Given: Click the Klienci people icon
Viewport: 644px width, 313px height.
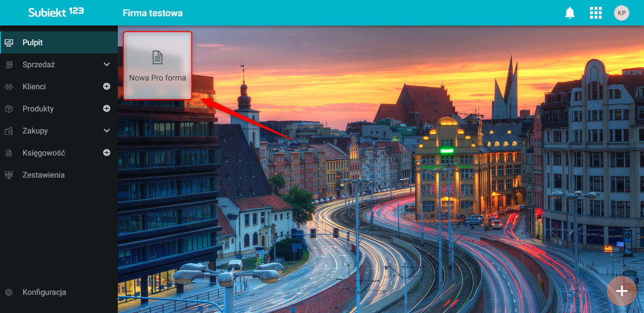Looking at the screenshot, I should [x=9, y=87].
